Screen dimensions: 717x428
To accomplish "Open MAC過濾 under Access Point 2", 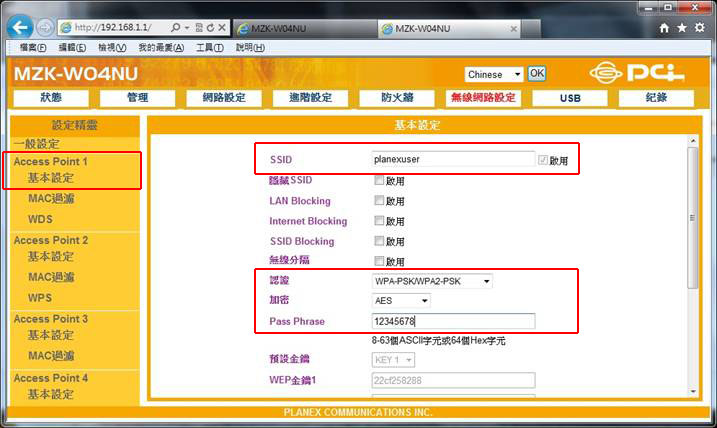I will click(x=51, y=277).
